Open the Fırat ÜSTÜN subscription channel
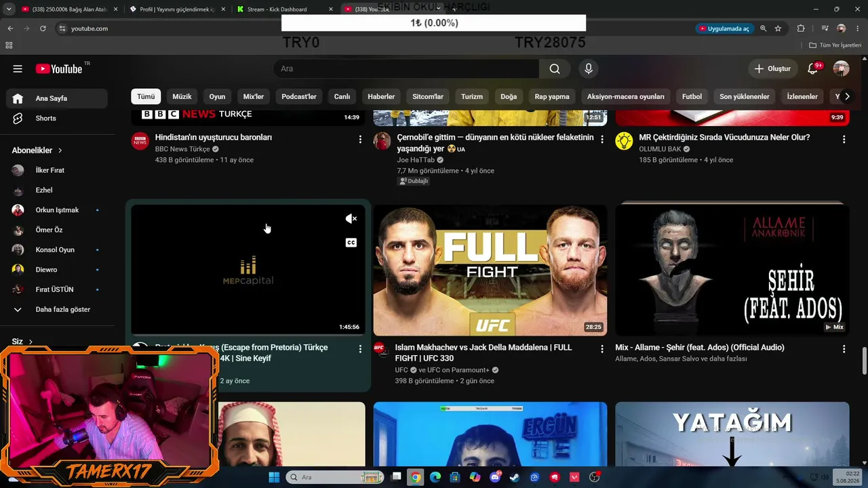868x488 pixels. (57, 289)
